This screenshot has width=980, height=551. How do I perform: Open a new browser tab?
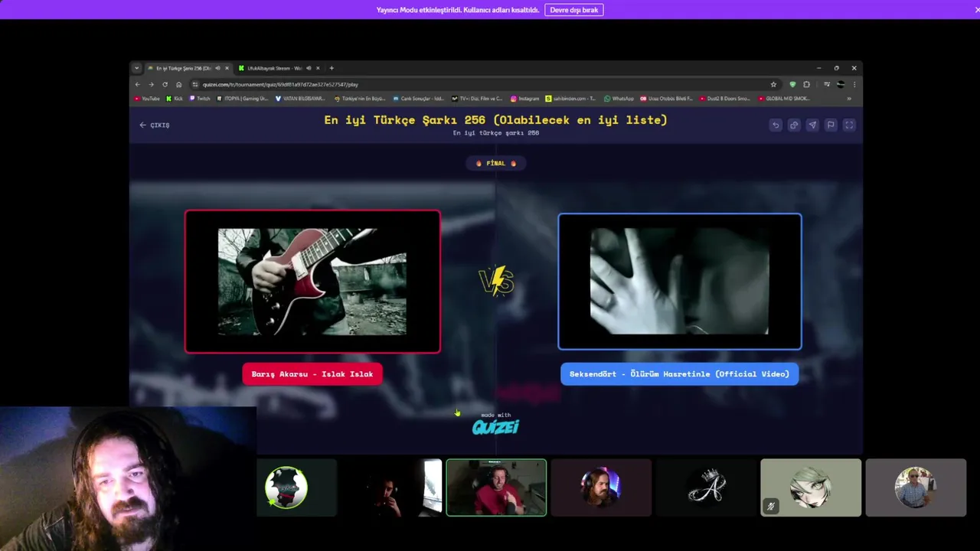tap(332, 68)
